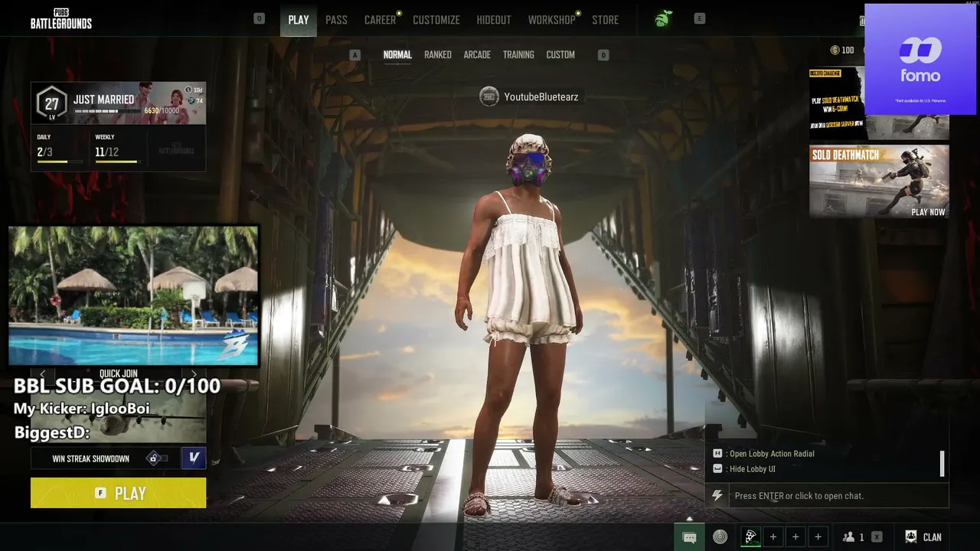This screenshot has width=980, height=551.
Task: Go to the Customize tab
Action: coord(436,20)
